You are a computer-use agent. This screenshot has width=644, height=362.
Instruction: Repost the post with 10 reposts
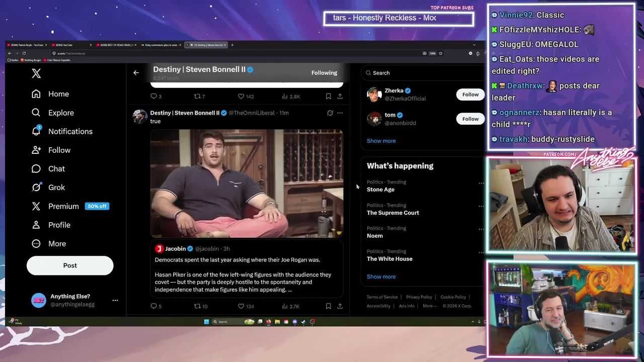pyautogui.click(x=201, y=306)
